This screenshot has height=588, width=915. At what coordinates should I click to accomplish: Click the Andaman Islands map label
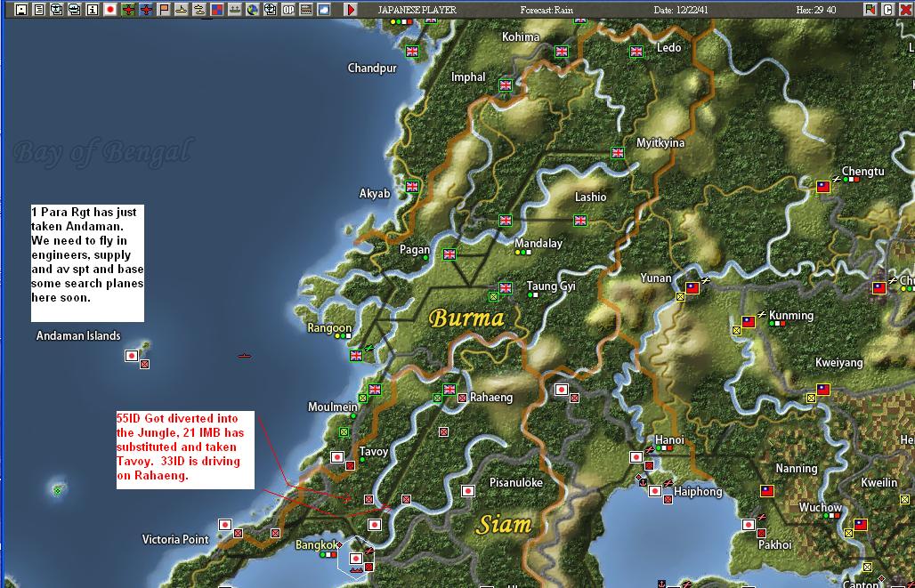point(78,335)
